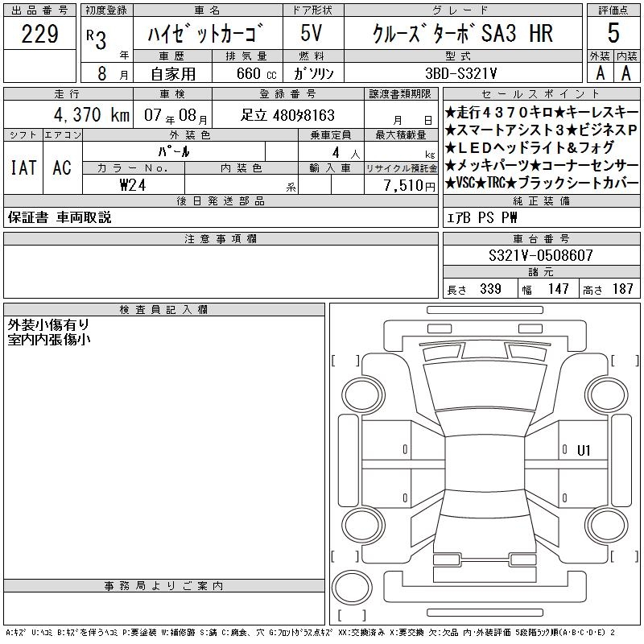Image resolution: width=644 pixels, height=644 pixels.
Task: Click the 内装色 header label
Action: (241, 168)
